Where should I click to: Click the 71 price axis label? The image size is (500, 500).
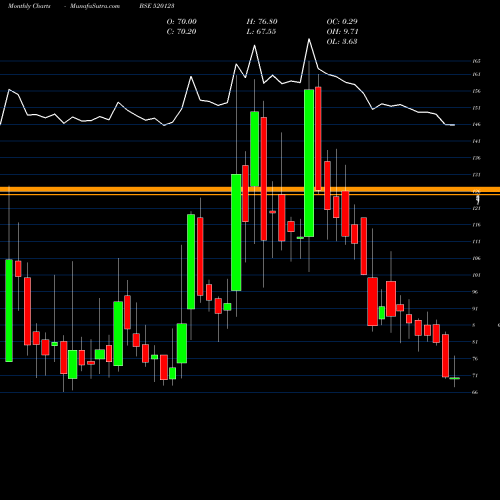(476, 376)
